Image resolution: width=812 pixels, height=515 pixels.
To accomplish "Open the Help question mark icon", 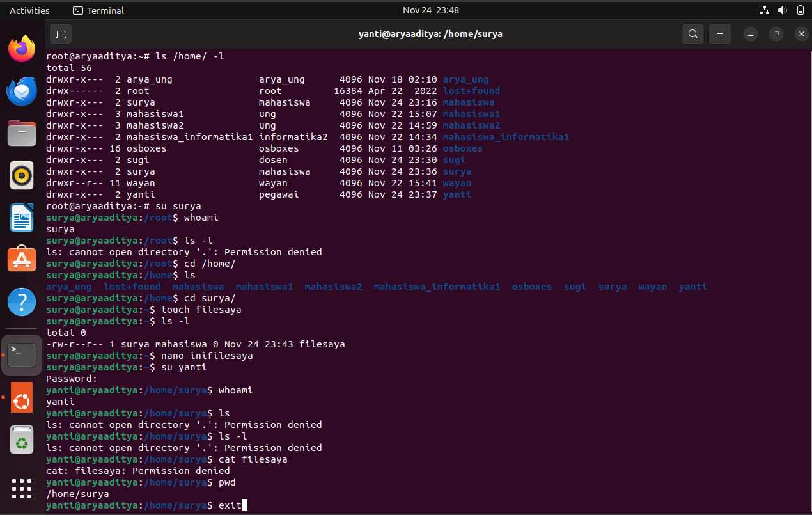I will [22, 301].
